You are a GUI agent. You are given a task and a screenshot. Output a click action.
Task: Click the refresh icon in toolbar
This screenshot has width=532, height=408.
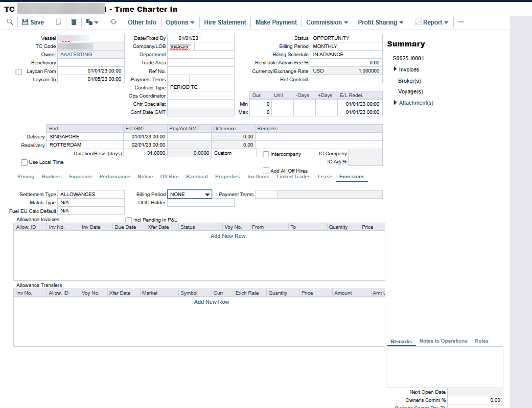coord(113,22)
